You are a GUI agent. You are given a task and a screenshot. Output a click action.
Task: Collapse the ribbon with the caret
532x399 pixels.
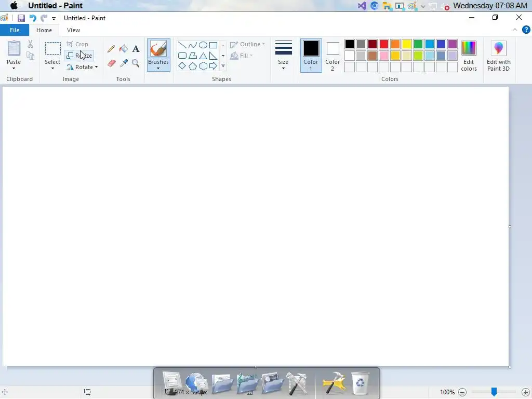[x=515, y=30]
